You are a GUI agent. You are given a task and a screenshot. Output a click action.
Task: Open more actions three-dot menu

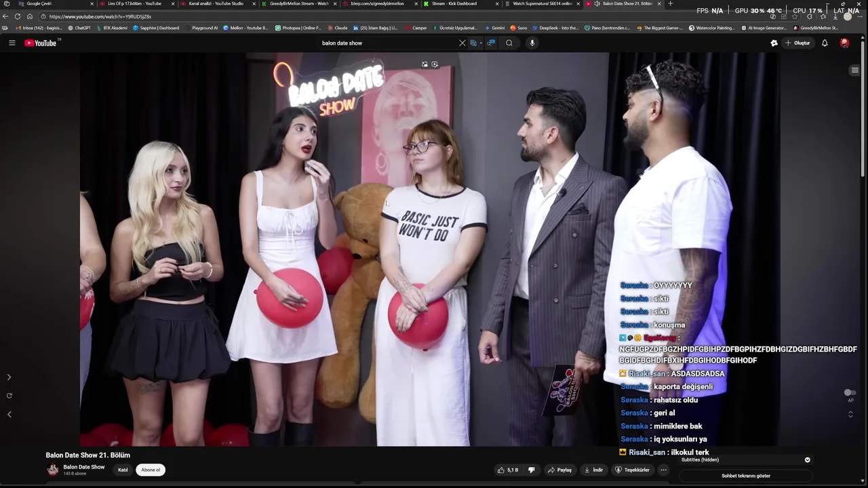(664, 470)
